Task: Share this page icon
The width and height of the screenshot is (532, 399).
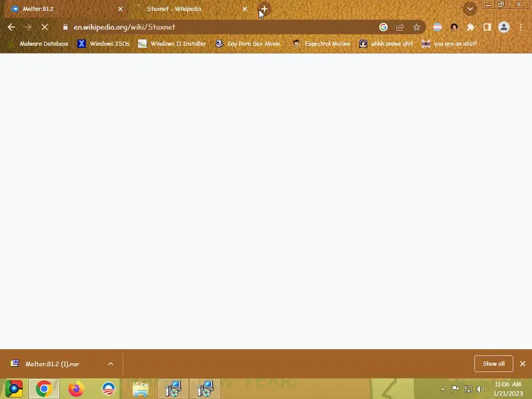Action: 400,27
